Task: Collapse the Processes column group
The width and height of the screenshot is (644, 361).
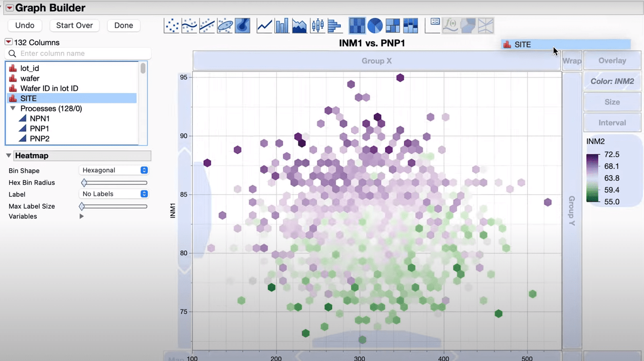Action: click(13, 109)
